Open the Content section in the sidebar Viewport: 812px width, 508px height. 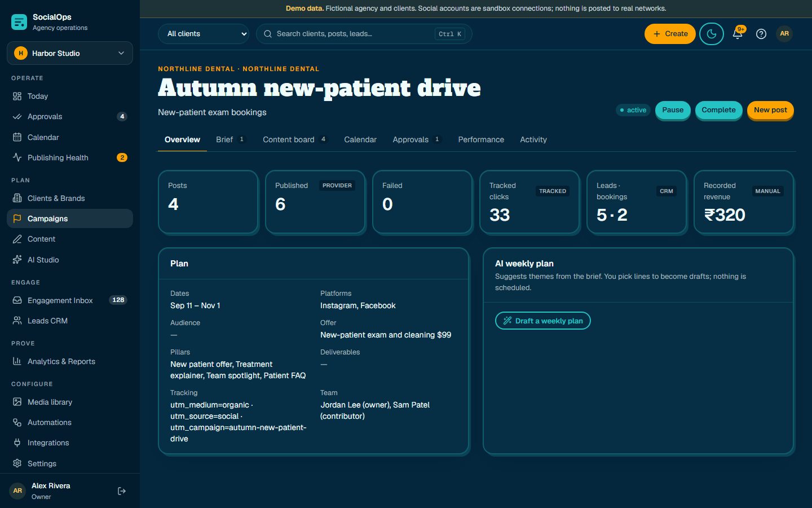click(70, 239)
